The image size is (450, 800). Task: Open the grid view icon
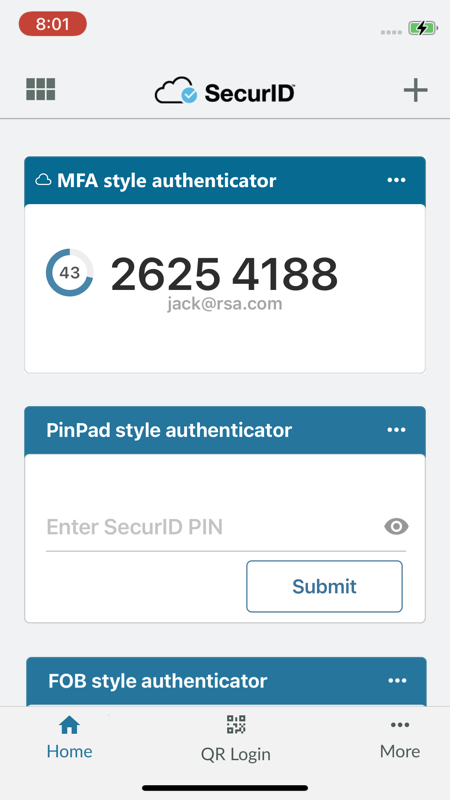click(41, 89)
